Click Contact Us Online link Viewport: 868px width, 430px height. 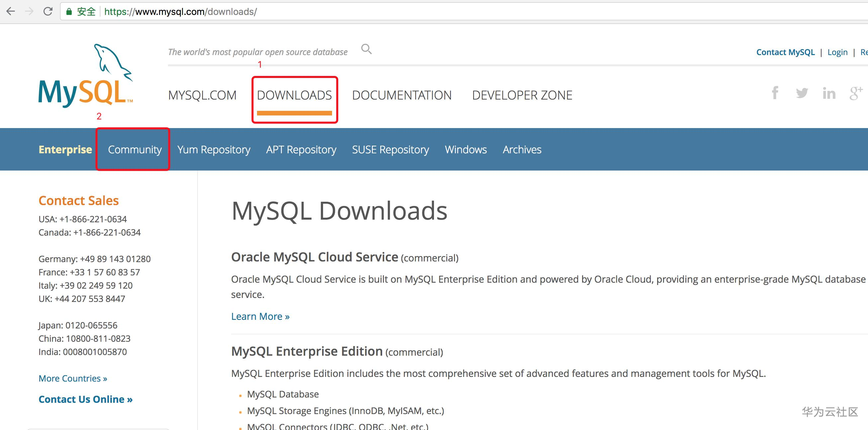tap(85, 399)
